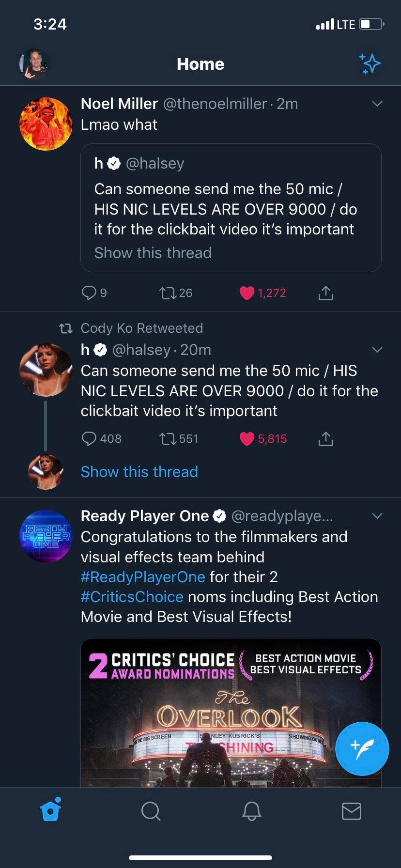
Task: Tap the compose new tweet button
Action: (x=362, y=749)
